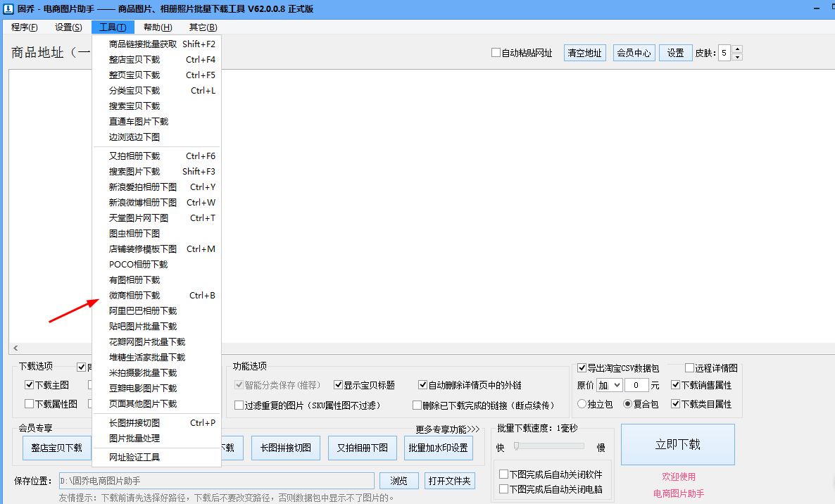Click the app logo icon in the title bar
The height and width of the screenshot is (504, 835).
pos(7,8)
